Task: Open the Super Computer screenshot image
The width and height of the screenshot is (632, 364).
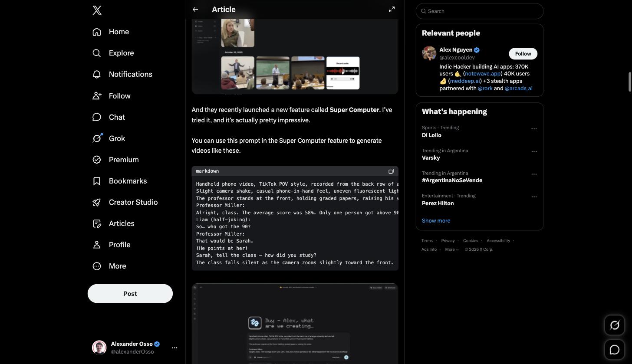Action: (295, 324)
